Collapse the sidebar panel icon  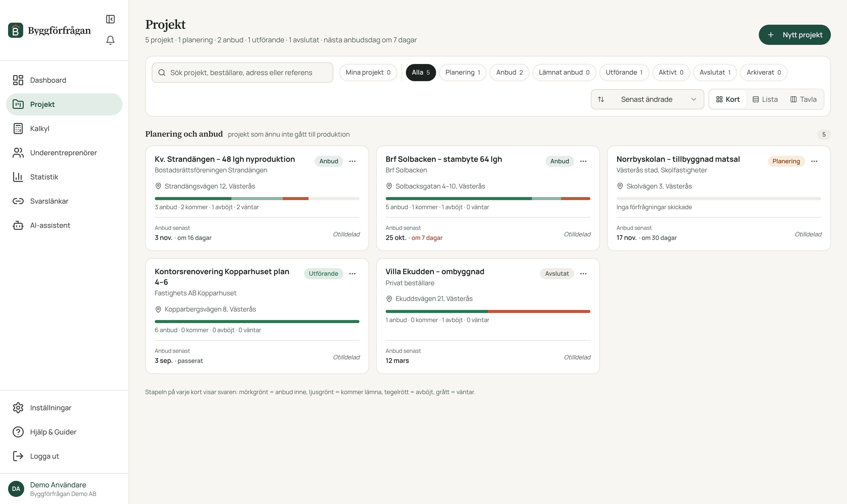click(110, 19)
